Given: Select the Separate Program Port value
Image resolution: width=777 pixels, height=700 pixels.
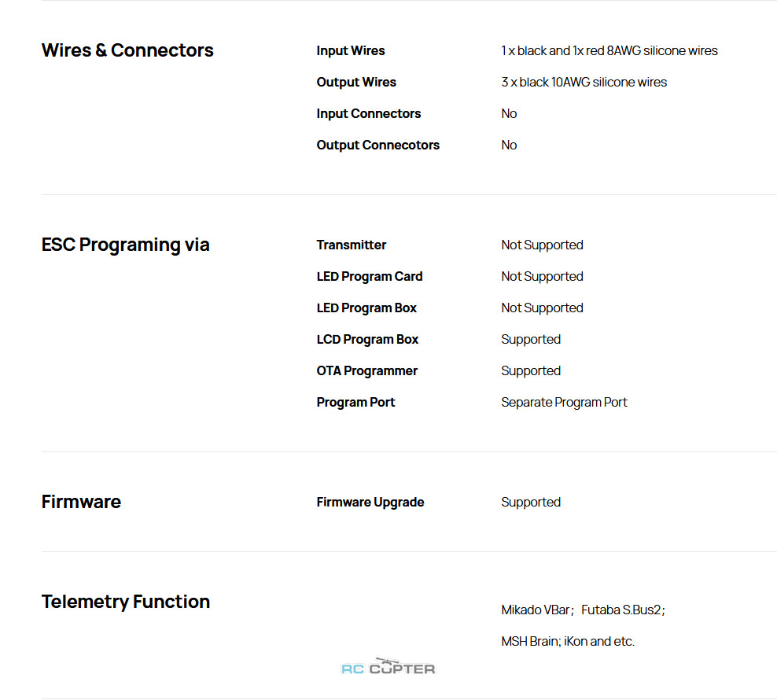Looking at the screenshot, I should pyautogui.click(x=564, y=403).
